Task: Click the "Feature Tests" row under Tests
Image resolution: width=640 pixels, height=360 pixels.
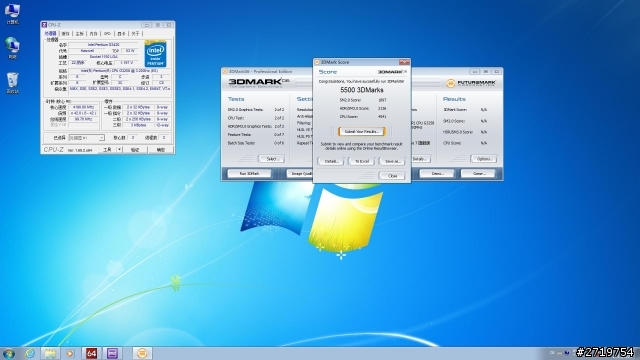Action: 256,135
